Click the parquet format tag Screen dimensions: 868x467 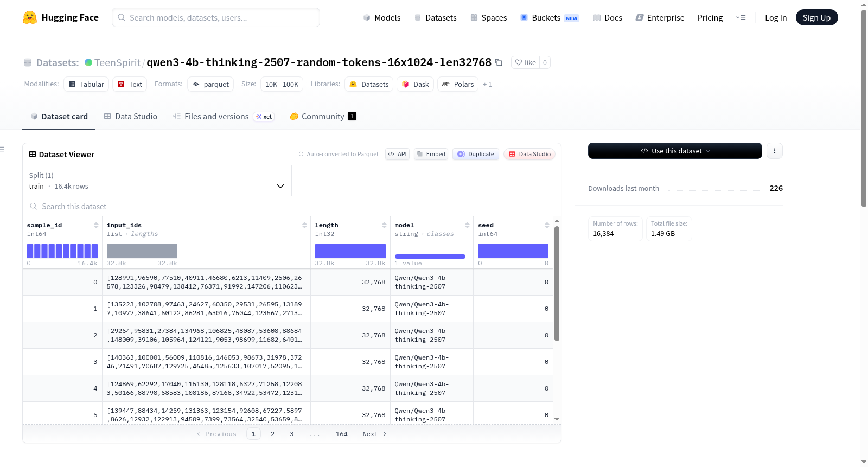tap(210, 84)
